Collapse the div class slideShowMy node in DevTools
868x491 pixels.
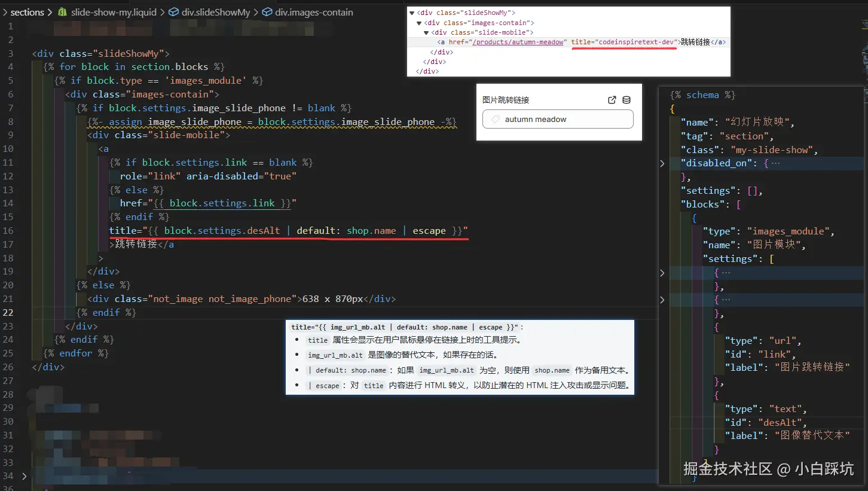pos(412,13)
